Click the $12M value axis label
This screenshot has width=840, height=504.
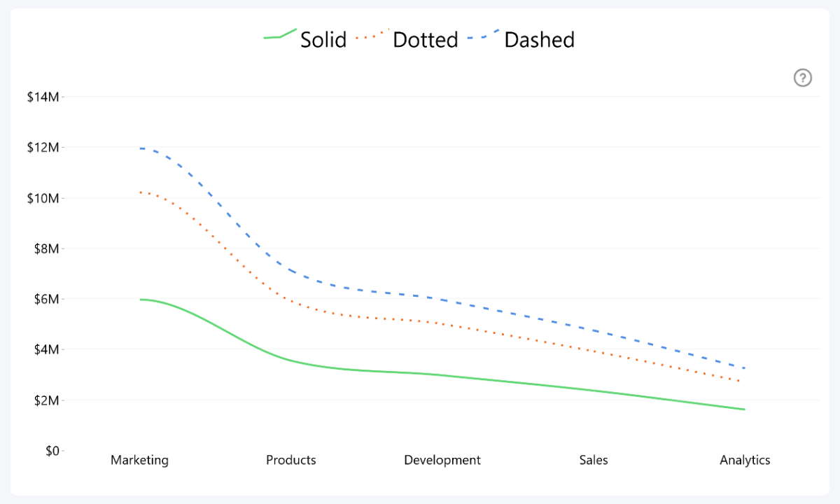click(43, 148)
